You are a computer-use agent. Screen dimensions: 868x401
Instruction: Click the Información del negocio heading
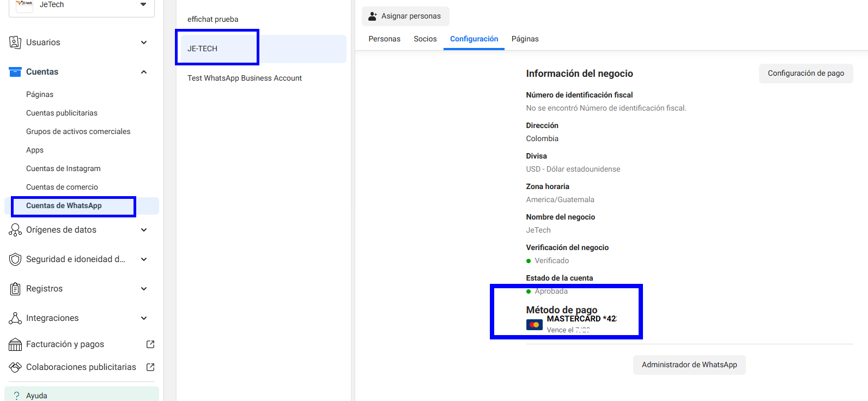pos(579,74)
